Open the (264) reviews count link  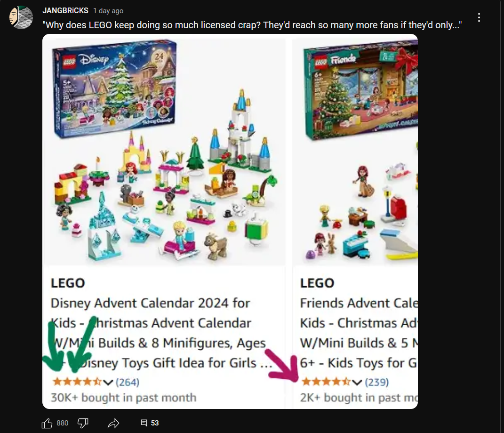point(128,382)
